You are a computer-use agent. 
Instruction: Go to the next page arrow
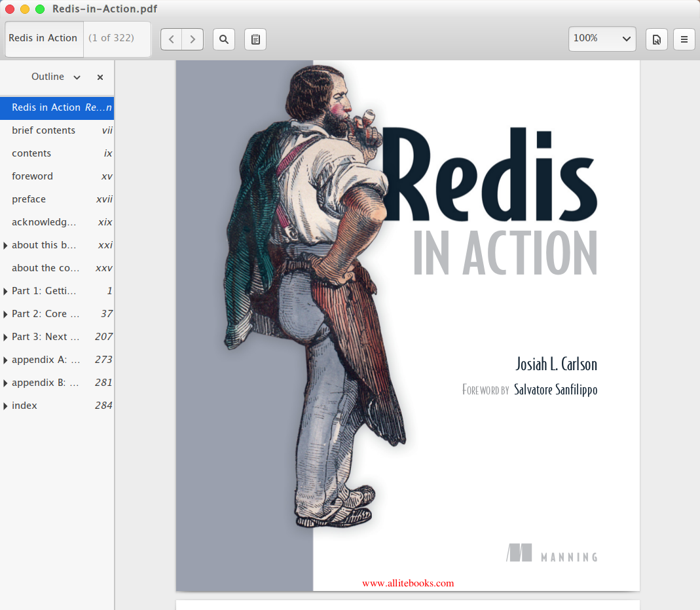[193, 39]
